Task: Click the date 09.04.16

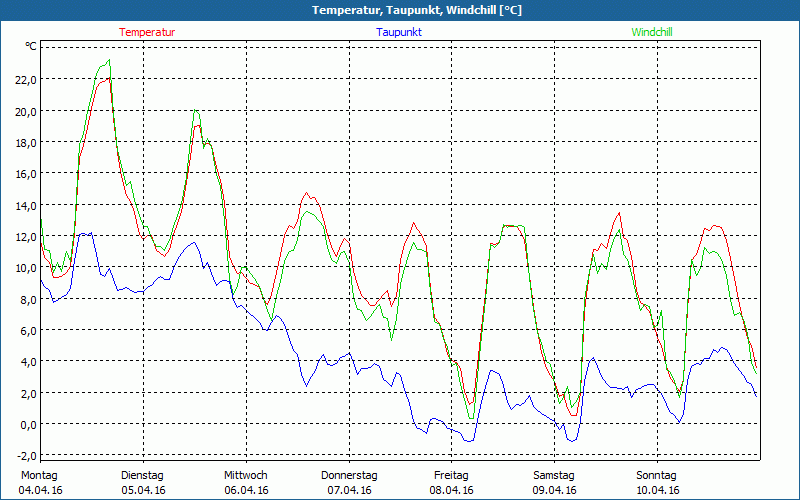Action: [555, 491]
